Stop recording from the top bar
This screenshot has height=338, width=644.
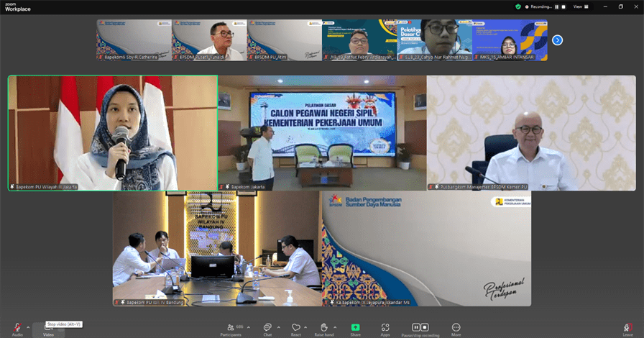563,6
